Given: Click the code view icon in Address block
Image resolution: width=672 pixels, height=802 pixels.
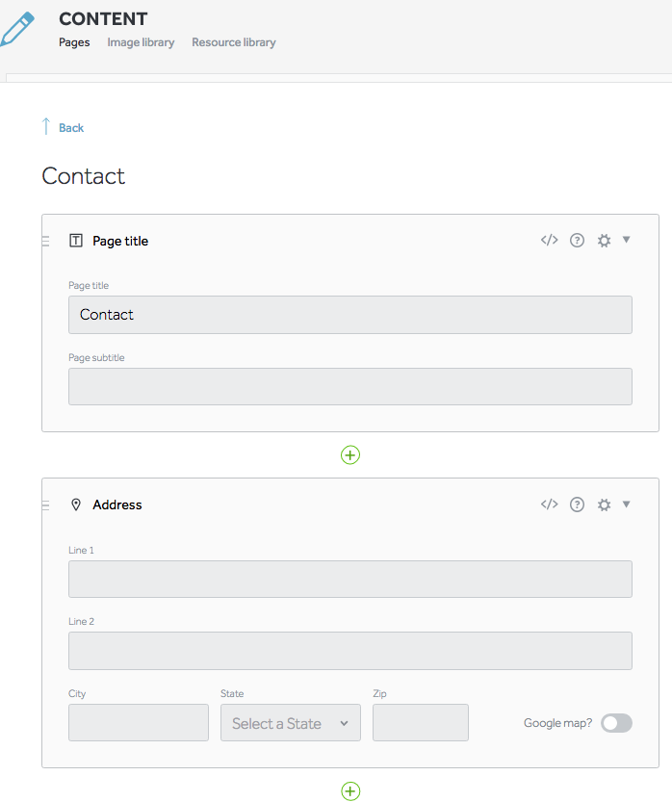Looking at the screenshot, I should coord(550,504).
